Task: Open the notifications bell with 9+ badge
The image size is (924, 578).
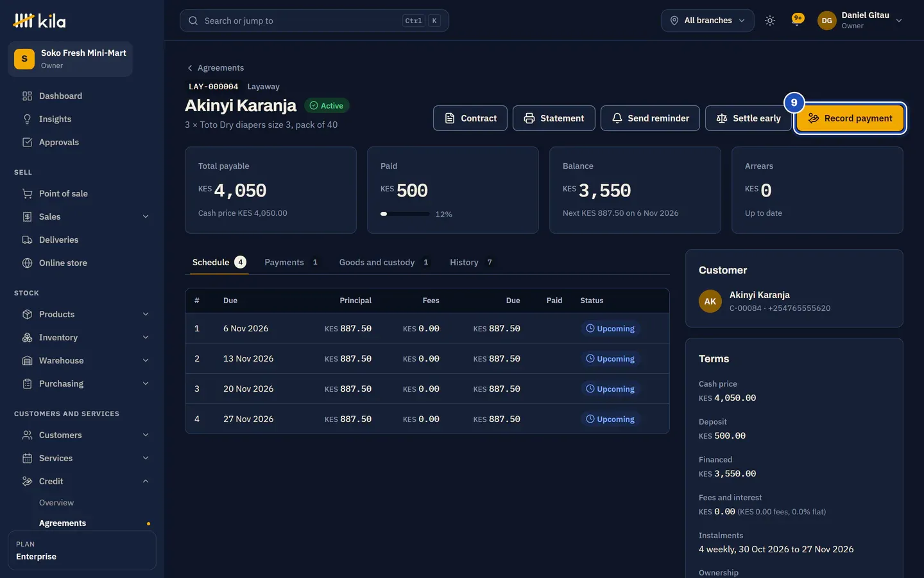Action: 798,20
